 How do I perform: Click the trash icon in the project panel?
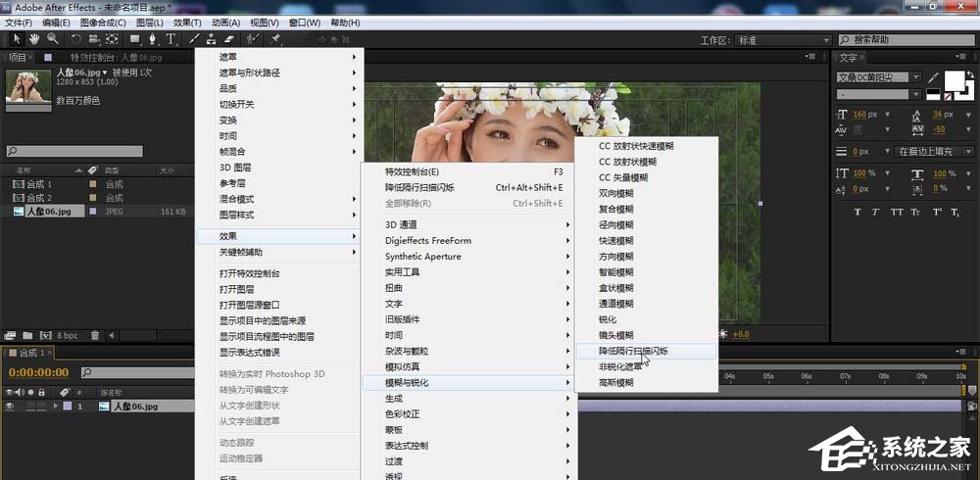95,335
